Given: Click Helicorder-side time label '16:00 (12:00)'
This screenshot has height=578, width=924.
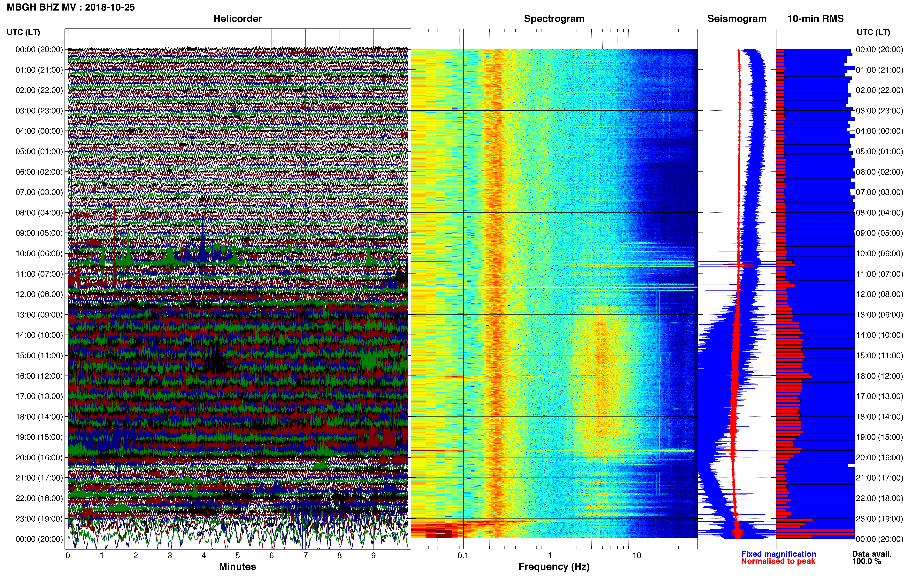Looking at the screenshot, I should pyautogui.click(x=39, y=376).
